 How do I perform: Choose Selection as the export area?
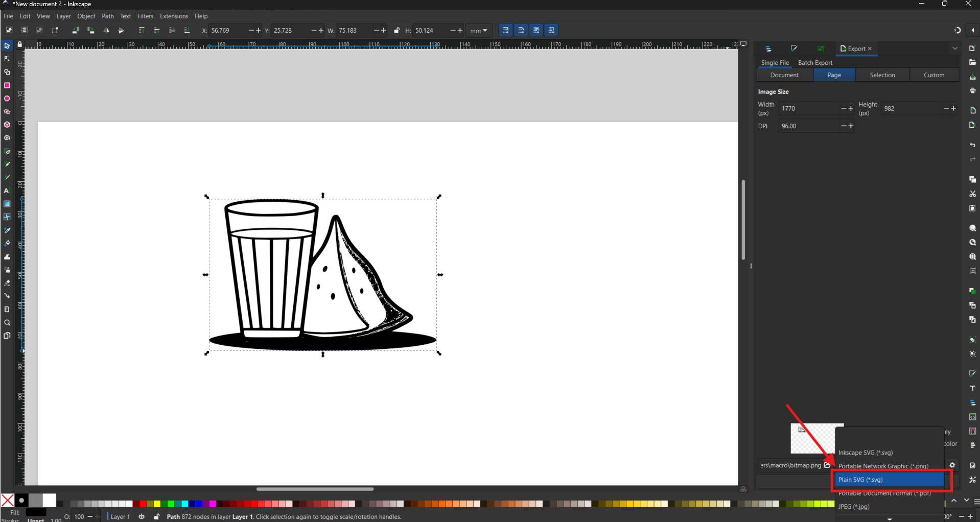[882, 75]
